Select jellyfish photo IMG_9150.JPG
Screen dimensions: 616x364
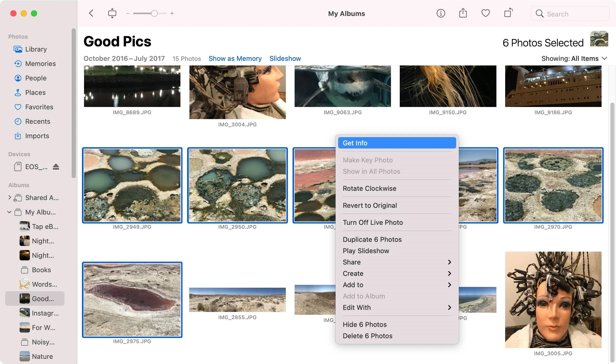pos(448,86)
